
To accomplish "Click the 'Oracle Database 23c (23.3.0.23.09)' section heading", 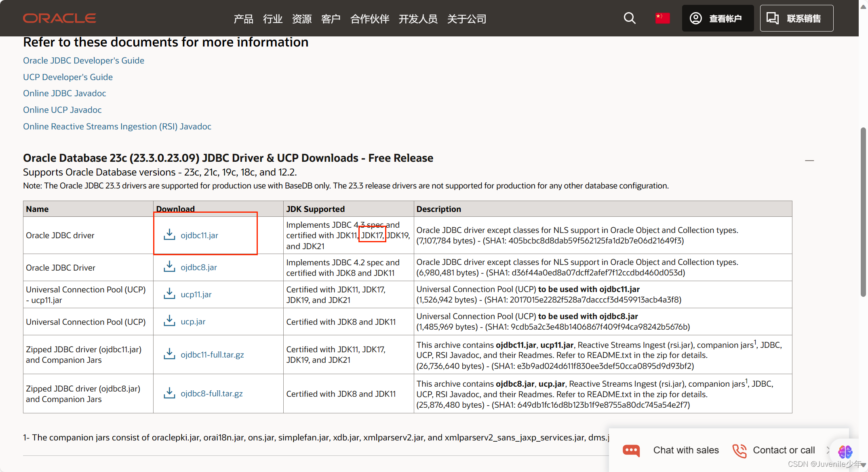I will (228, 158).
